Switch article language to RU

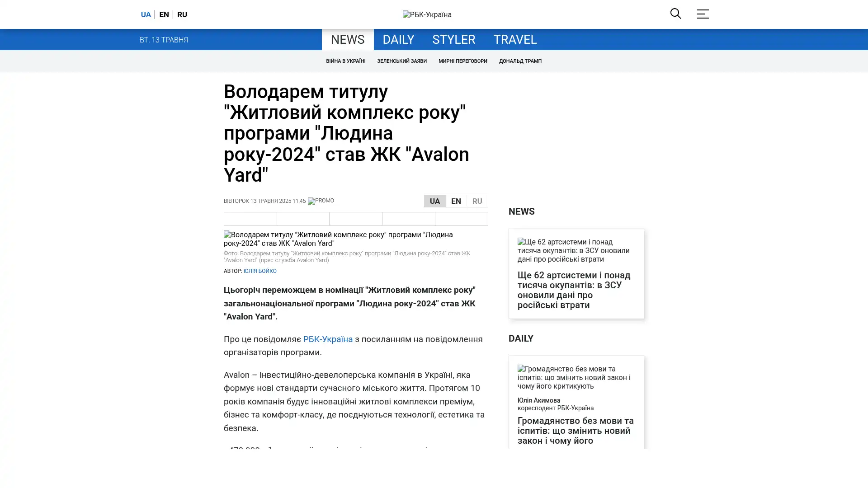[477, 201]
